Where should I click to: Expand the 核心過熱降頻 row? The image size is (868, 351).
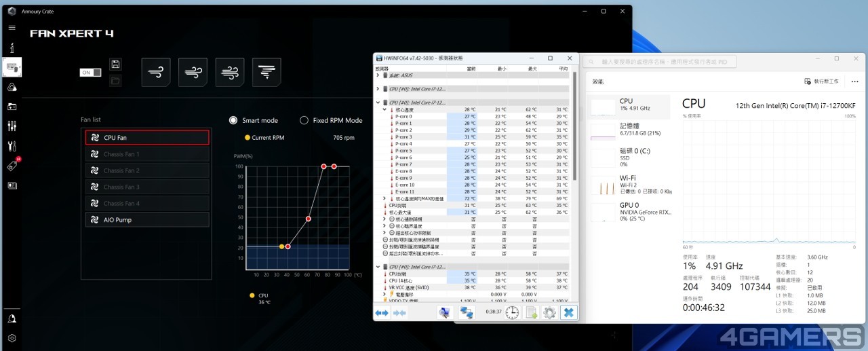(384, 219)
